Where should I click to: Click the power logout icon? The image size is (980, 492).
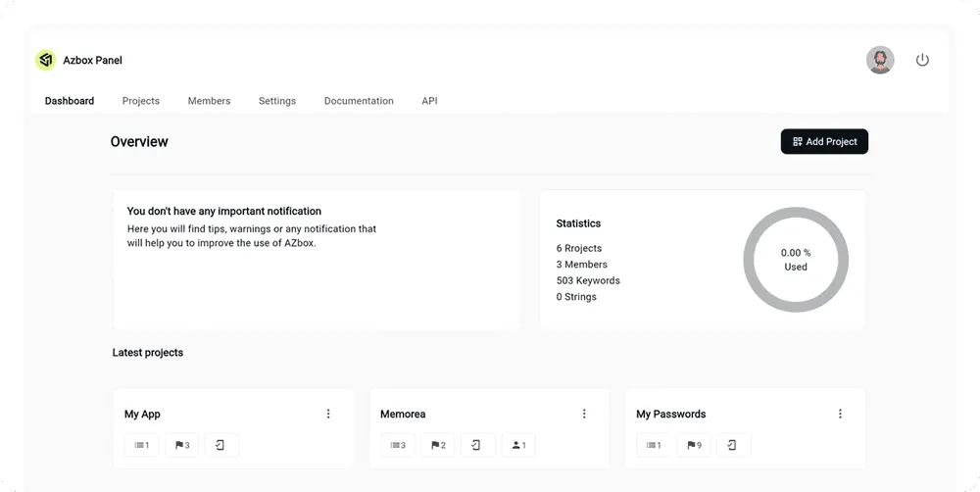click(x=922, y=60)
